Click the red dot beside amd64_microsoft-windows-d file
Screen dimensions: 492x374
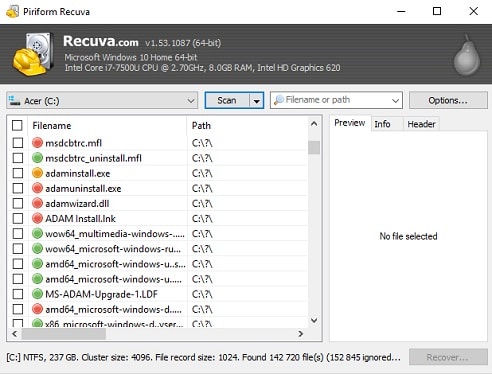click(x=38, y=309)
